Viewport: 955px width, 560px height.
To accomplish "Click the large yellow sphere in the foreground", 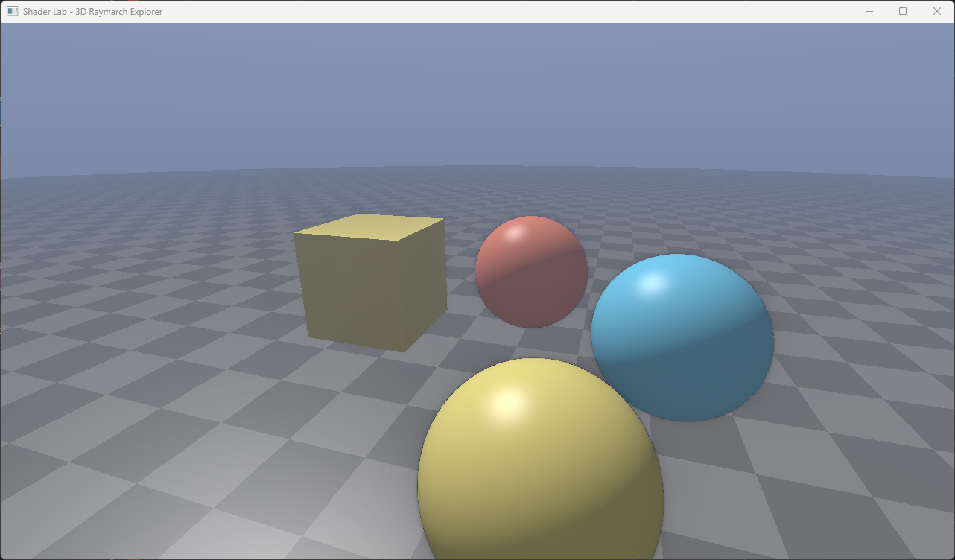I will [x=541, y=459].
